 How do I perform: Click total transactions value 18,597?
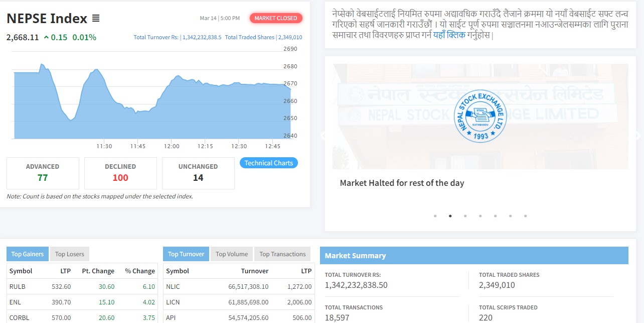pyautogui.click(x=337, y=317)
